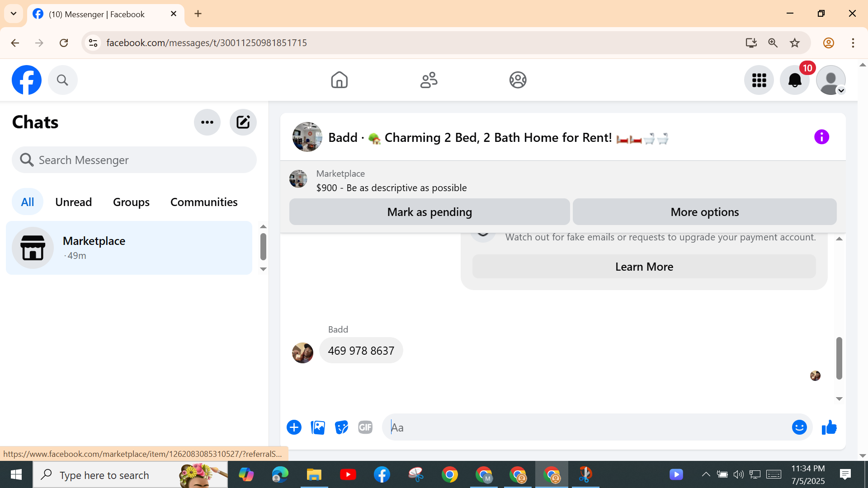
Task: Click the Learn More button
Action: [x=644, y=267]
